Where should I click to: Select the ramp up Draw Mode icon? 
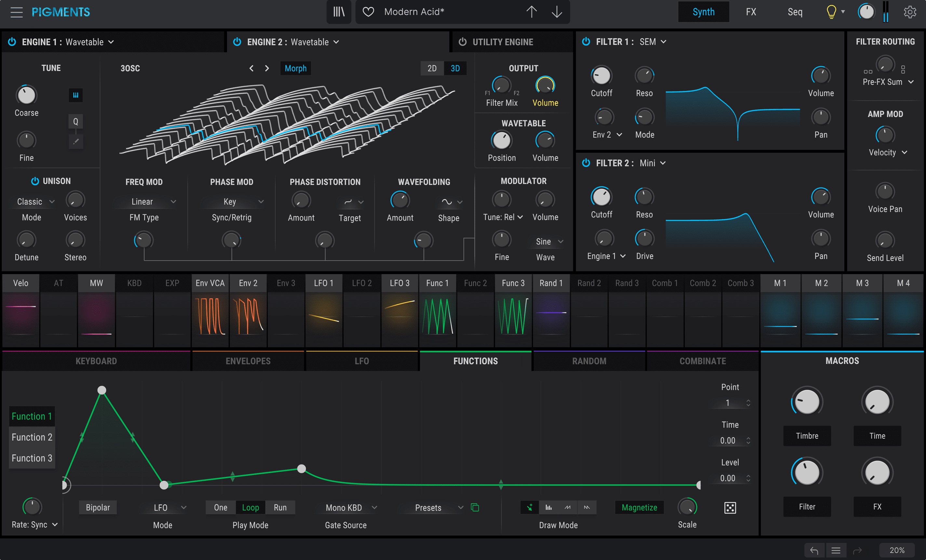point(568,507)
